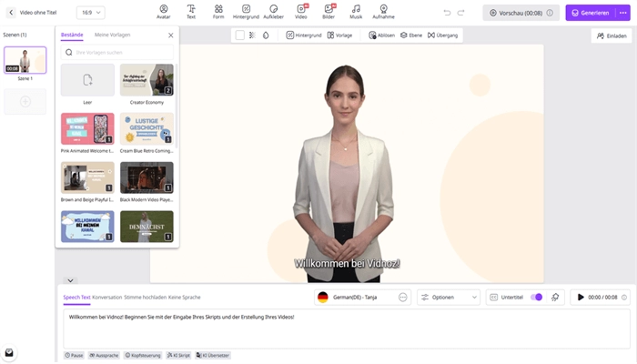Choose the Leer blank template
The image size is (637, 364).
click(87, 80)
